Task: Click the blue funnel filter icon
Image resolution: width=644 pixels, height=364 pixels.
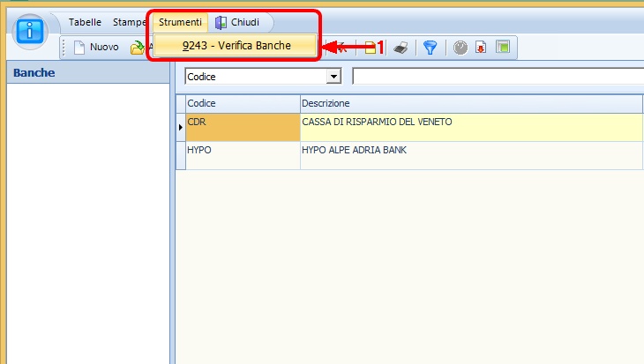Action: tap(430, 48)
